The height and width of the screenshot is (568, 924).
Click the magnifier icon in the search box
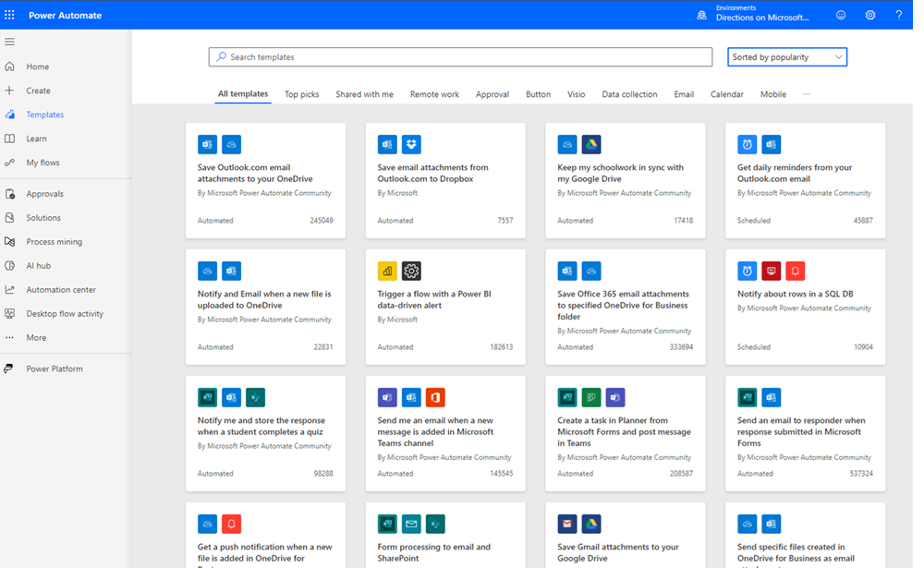coord(221,57)
